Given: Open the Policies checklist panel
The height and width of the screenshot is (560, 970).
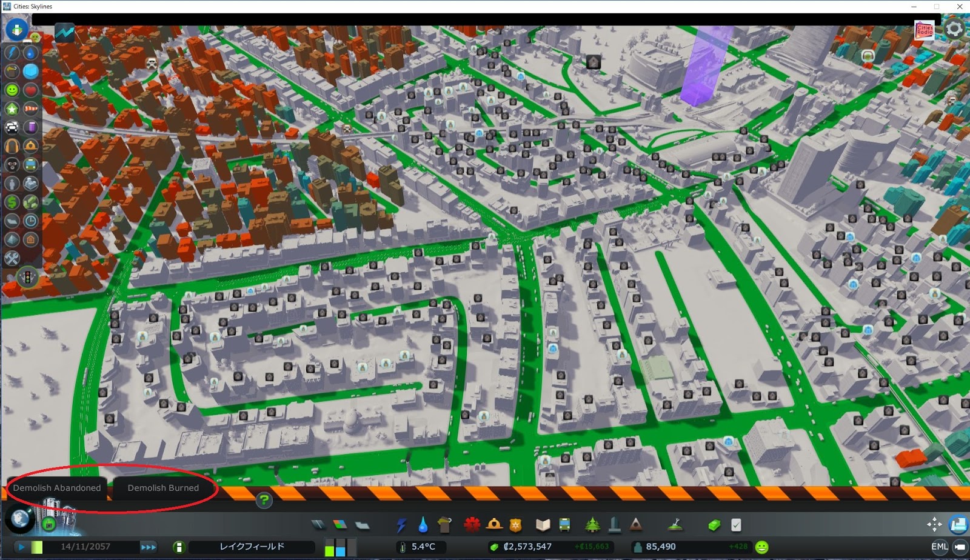Looking at the screenshot, I should (736, 525).
